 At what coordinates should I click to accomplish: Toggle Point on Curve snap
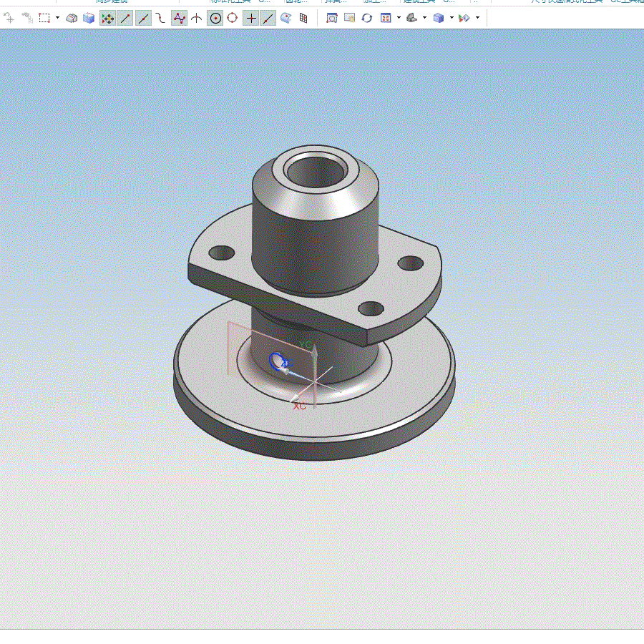(268, 18)
